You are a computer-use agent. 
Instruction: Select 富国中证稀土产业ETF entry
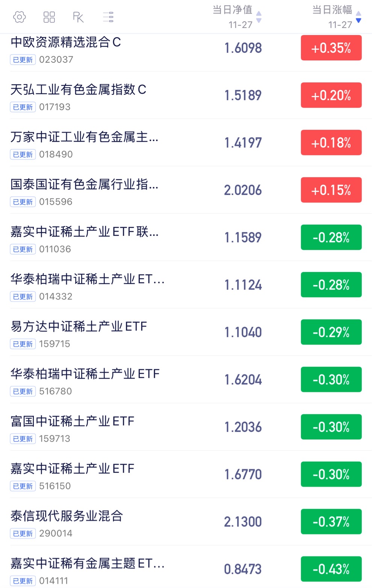click(x=186, y=427)
